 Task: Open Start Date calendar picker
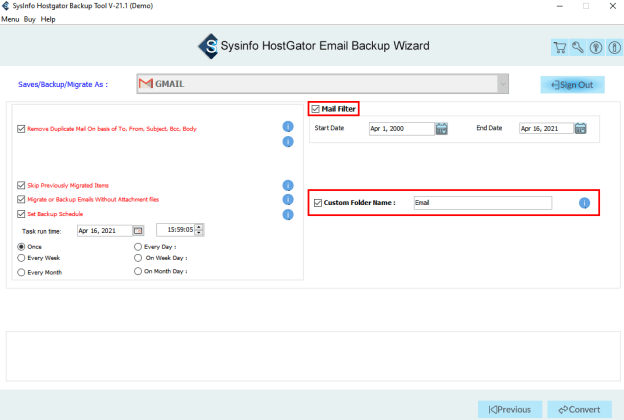tap(441, 129)
